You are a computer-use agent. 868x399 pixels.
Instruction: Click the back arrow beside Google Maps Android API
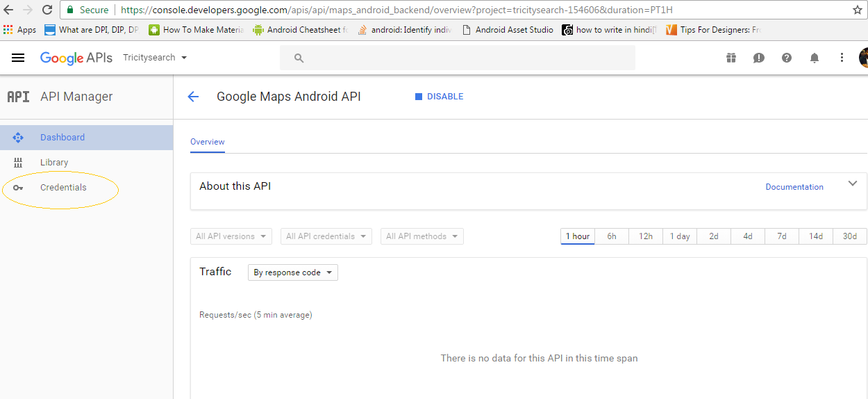[x=193, y=97]
